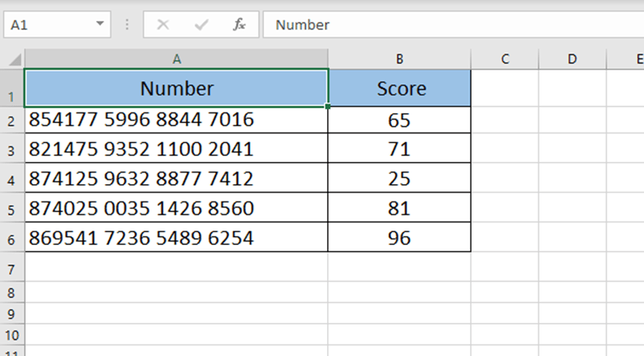Click empty cell A7
This screenshot has height=356, width=644.
pyautogui.click(x=177, y=266)
